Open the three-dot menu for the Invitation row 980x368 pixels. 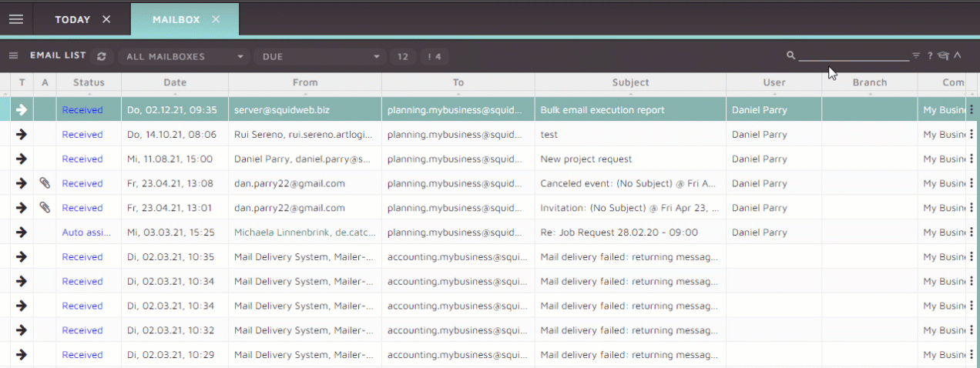(971, 208)
